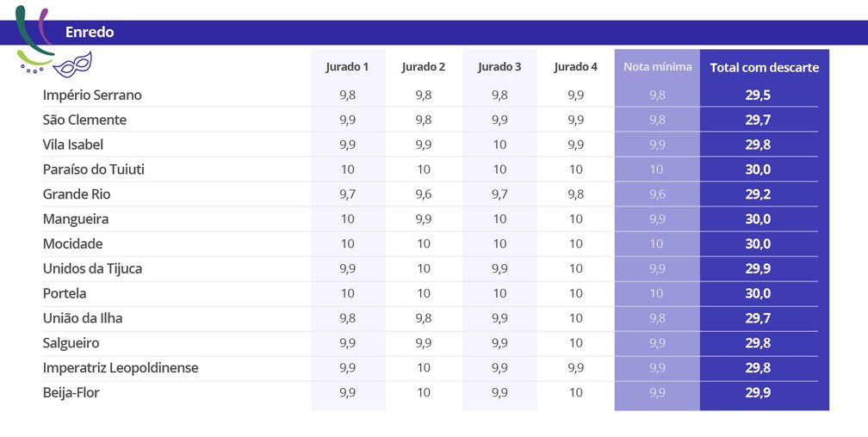Select the Império Serrano row label
868x437 pixels.
[92, 95]
